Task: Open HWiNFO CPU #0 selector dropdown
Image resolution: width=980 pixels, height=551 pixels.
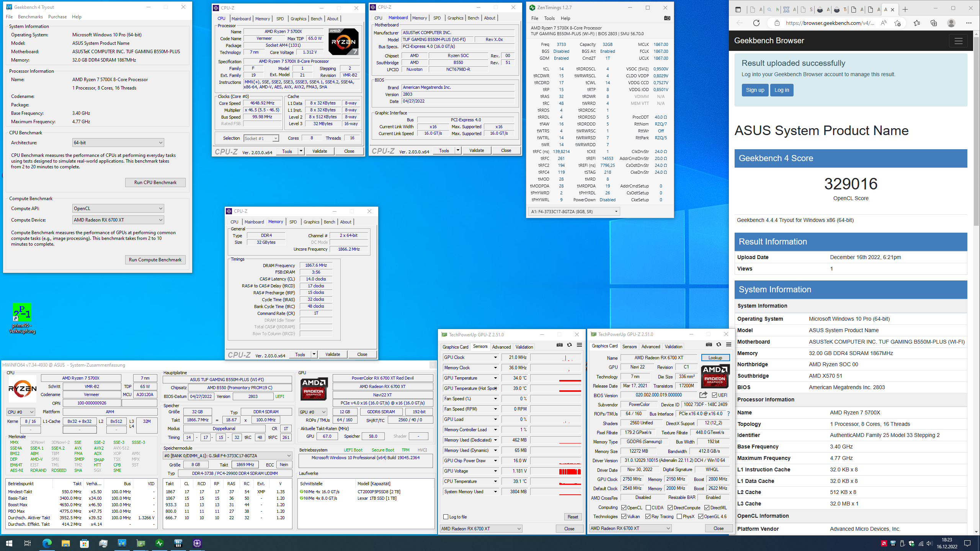Action: point(21,412)
